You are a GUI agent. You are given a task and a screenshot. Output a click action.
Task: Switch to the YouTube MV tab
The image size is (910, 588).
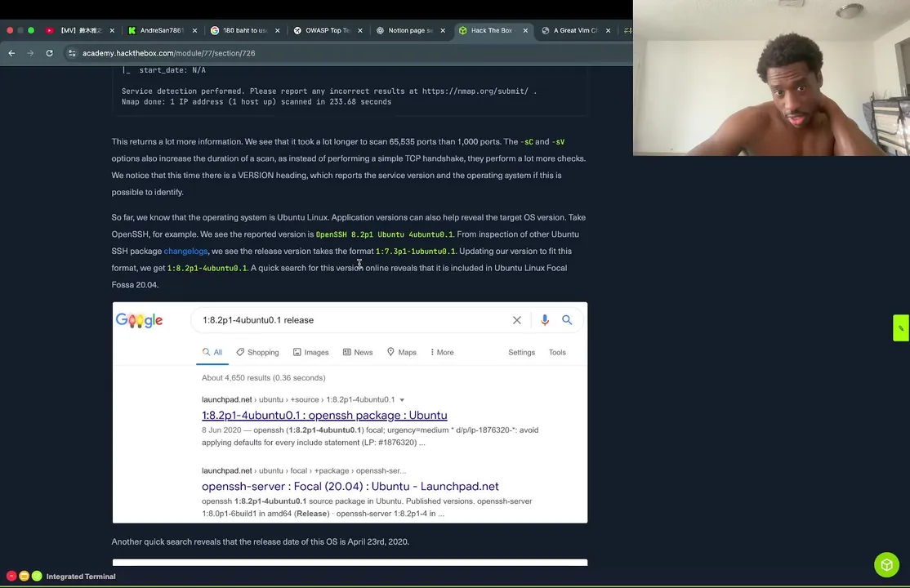tap(81, 30)
